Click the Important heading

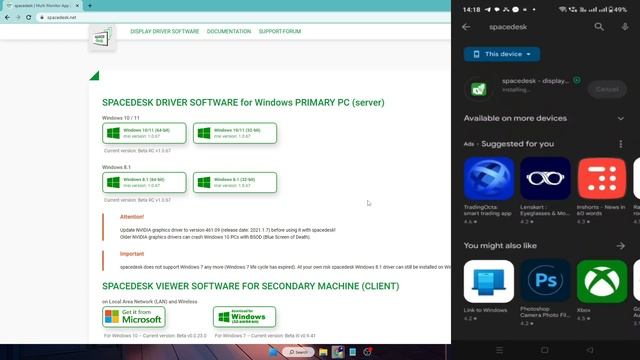tap(132, 254)
